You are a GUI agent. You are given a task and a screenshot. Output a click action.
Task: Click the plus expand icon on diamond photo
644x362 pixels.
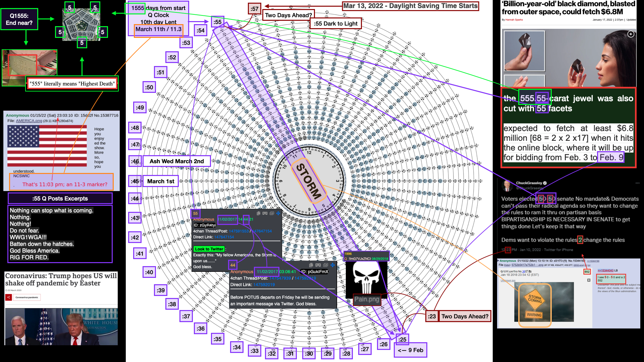(631, 34)
